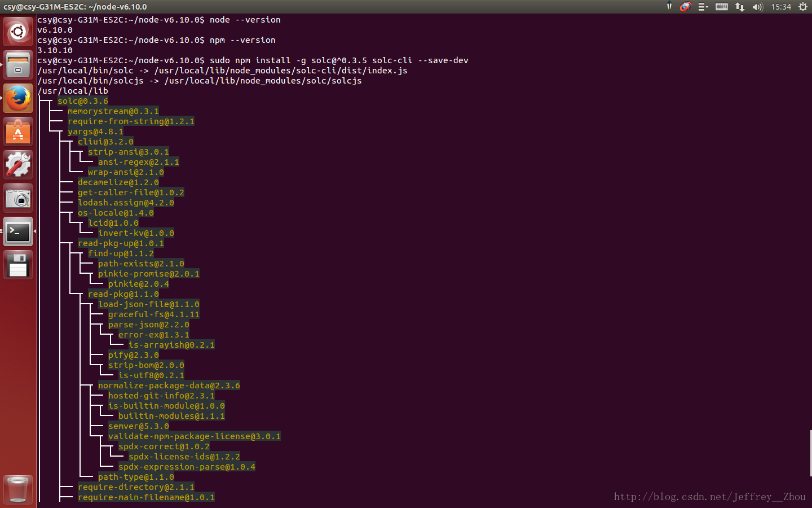Click the 'sudo npm install -g' command line
Viewport: 812px width, 508px height.
click(x=253, y=60)
